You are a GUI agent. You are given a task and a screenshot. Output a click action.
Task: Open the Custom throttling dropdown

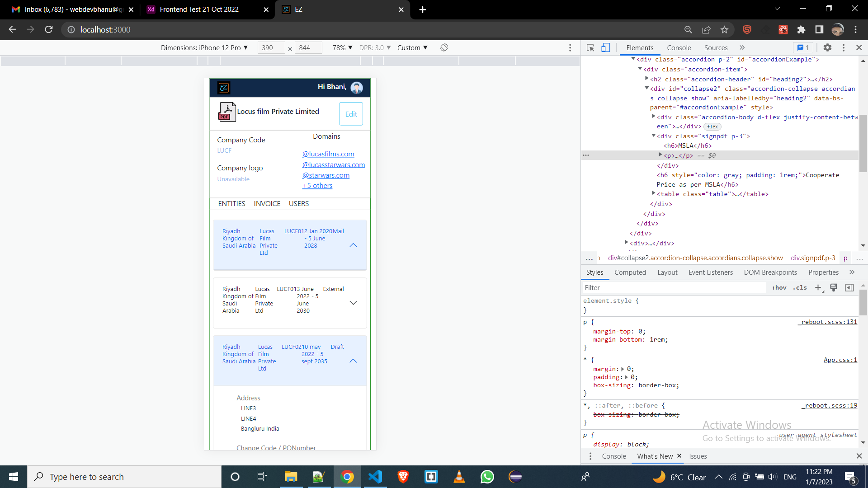pyautogui.click(x=412, y=47)
